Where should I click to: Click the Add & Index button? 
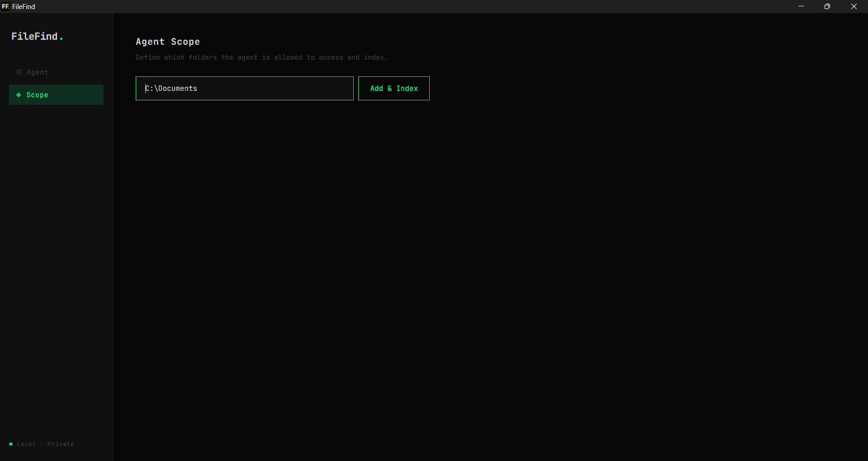[x=394, y=88]
